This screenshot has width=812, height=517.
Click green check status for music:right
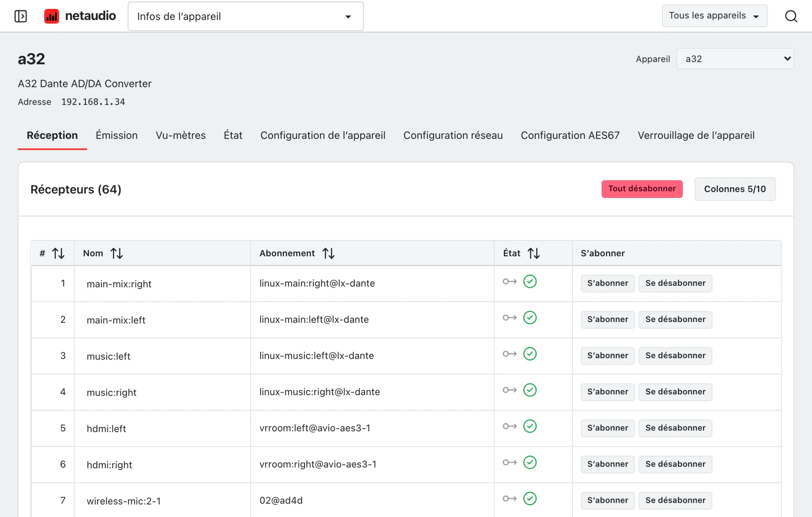[530, 390]
